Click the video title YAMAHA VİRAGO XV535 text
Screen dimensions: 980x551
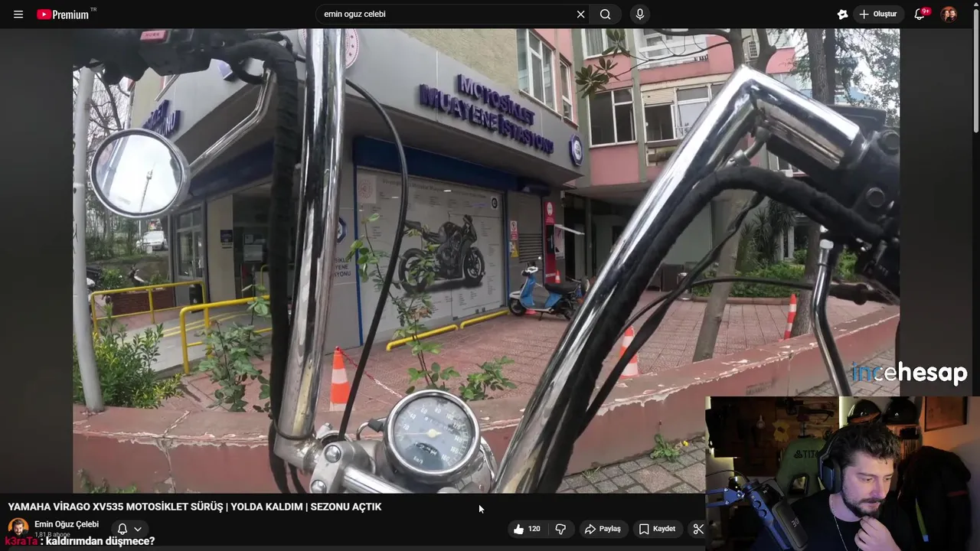point(194,507)
